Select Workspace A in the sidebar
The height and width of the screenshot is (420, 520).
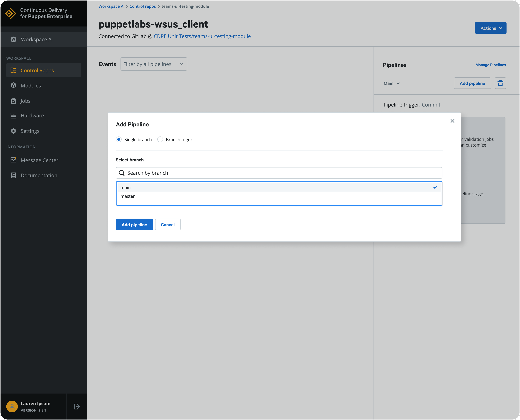click(x=44, y=39)
